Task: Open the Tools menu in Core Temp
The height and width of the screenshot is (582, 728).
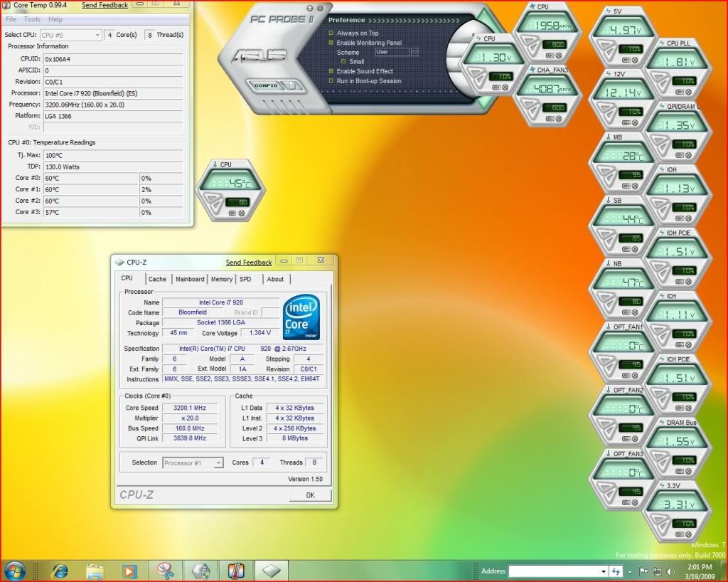Action: 32,19
